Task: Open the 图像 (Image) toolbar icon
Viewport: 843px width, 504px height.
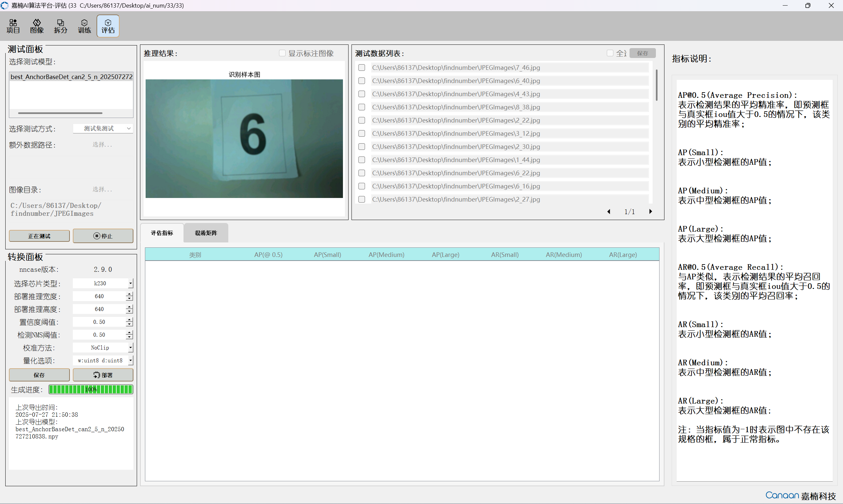Action: [x=37, y=26]
